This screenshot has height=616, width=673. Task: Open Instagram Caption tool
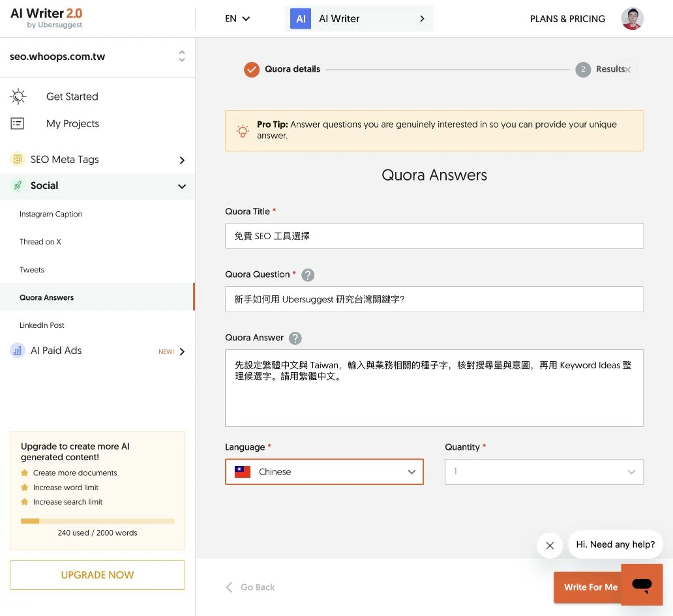coord(51,214)
